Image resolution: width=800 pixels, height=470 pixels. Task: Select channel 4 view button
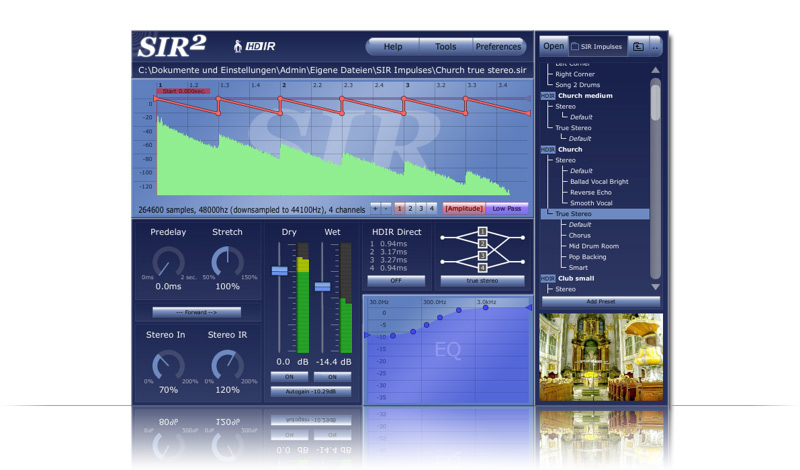[x=431, y=208]
